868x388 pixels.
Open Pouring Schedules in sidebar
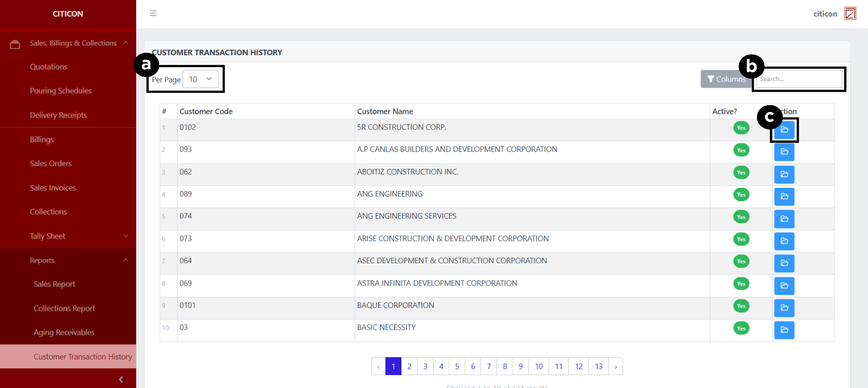tap(61, 91)
